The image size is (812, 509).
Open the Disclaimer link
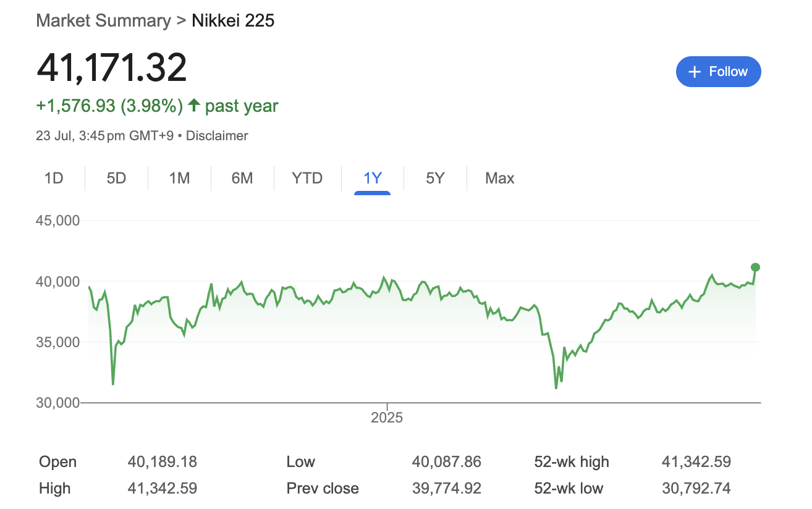point(217,136)
